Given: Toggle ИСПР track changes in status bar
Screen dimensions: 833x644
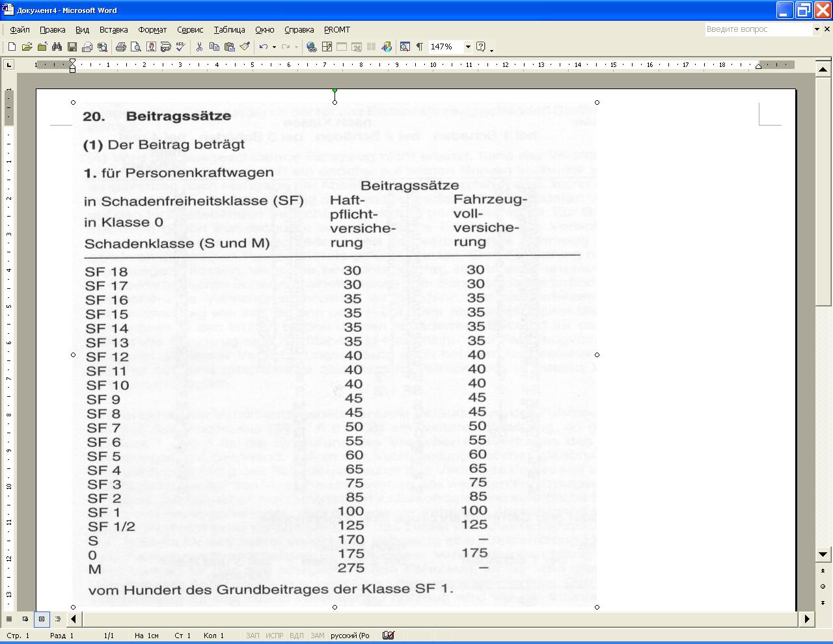Looking at the screenshot, I should 274,636.
